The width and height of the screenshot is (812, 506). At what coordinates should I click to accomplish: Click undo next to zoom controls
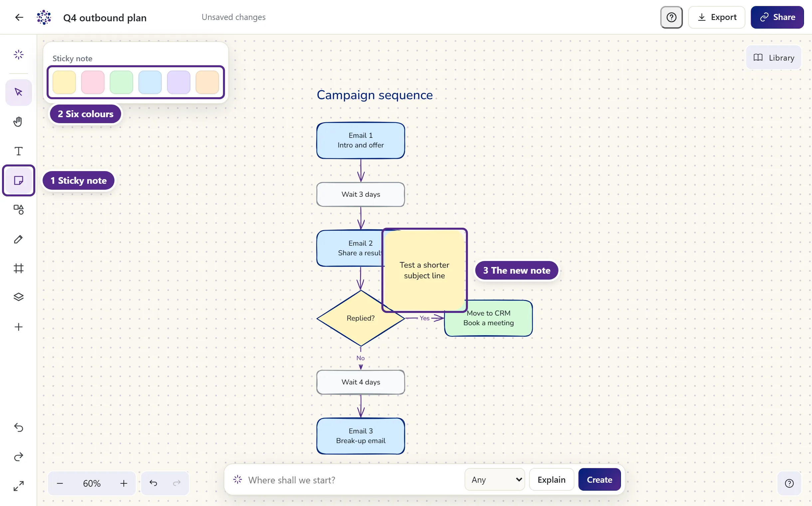(x=153, y=483)
